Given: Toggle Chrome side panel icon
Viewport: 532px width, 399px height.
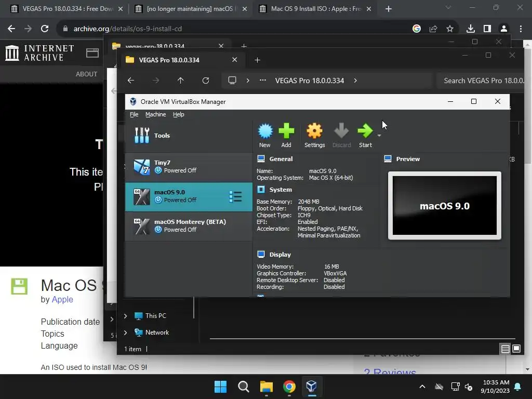Looking at the screenshot, I should coord(487,29).
